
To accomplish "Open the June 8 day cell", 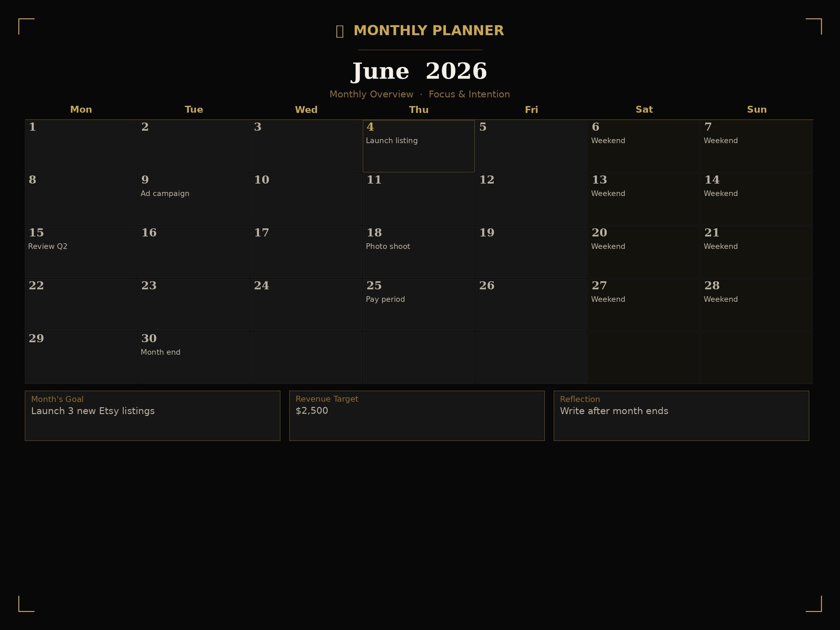I will [x=81, y=199].
